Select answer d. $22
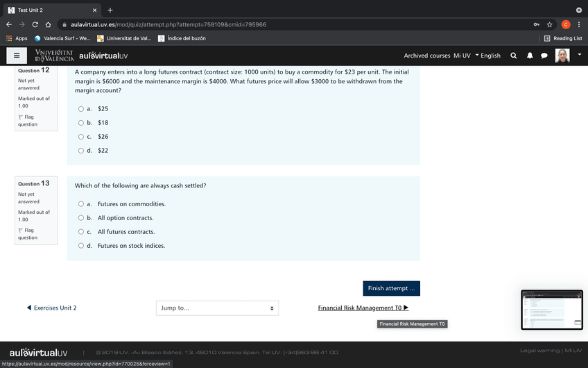The height and width of the screenshot is (368, 588). (81, 151)
